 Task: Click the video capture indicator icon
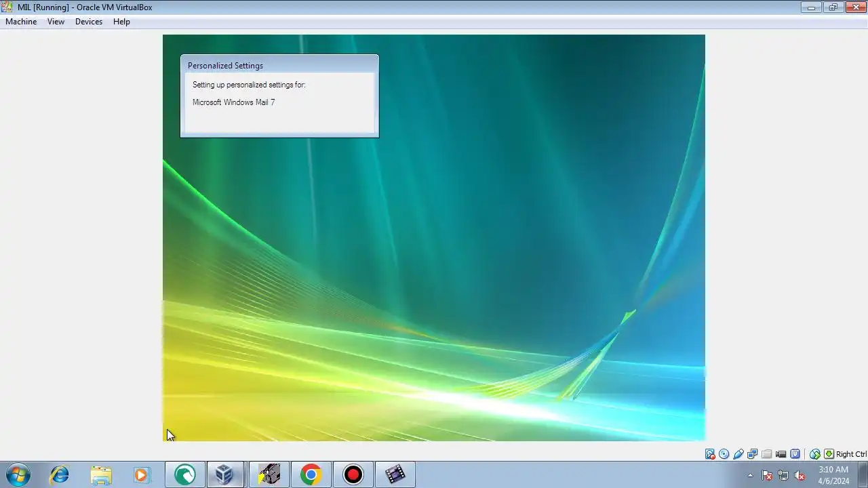[x=781, y=454]
